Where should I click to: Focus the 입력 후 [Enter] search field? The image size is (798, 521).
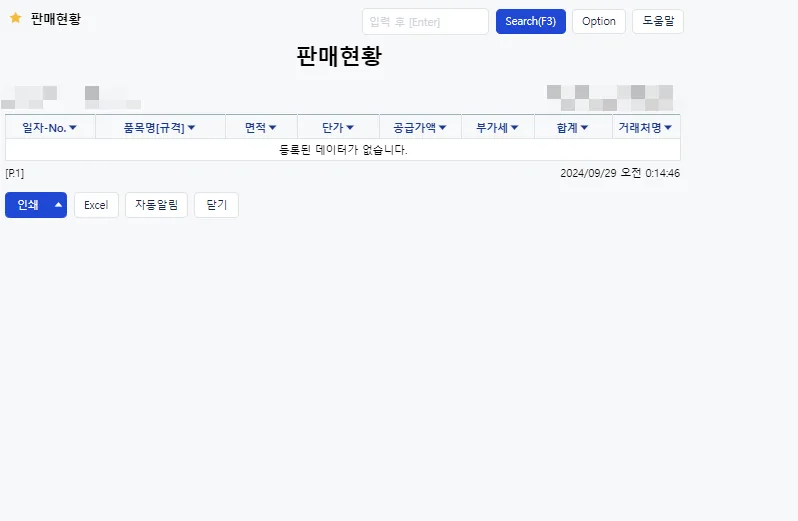point(425,21)
